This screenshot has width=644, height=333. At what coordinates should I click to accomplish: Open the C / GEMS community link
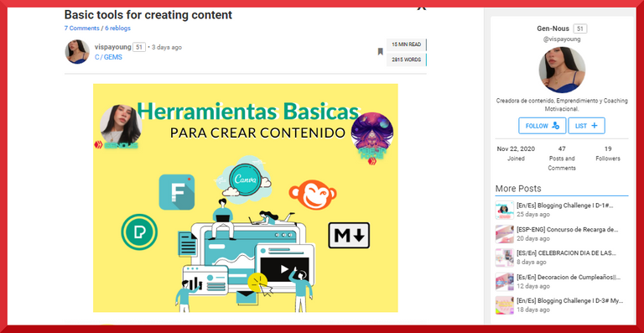coord(108,58)
